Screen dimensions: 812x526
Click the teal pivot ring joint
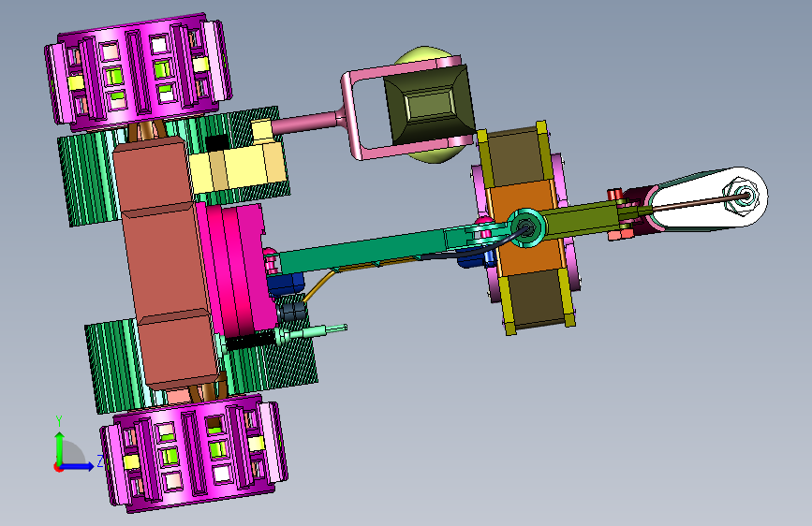click(x=526, y=227)
